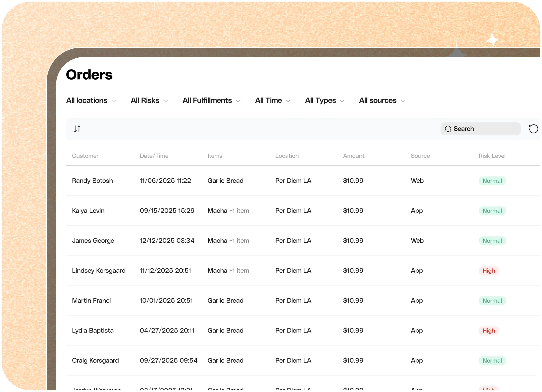Select Lydia Baptista's customer name
This screenshot has height=392, width=542.
tap(93, 331)
